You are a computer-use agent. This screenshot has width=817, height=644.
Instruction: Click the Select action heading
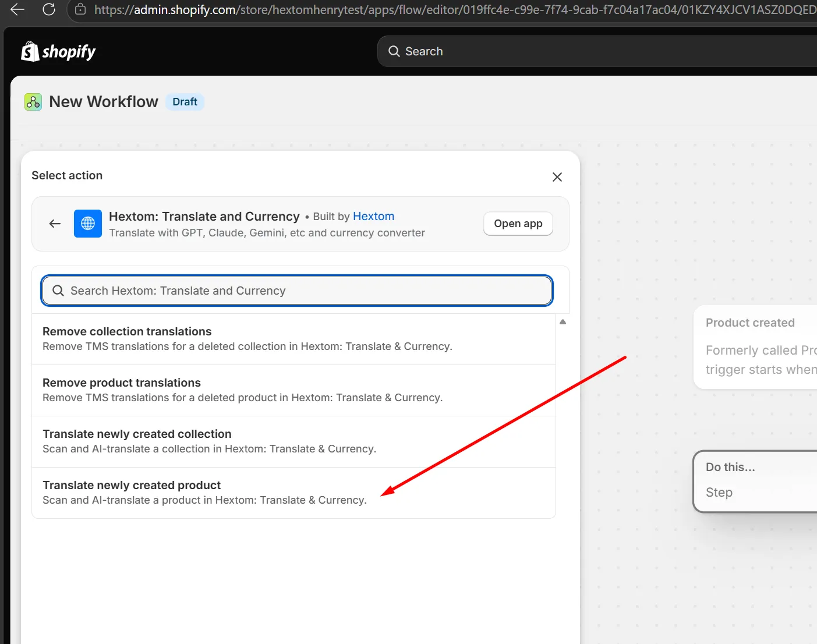click(x=67, y=175)
